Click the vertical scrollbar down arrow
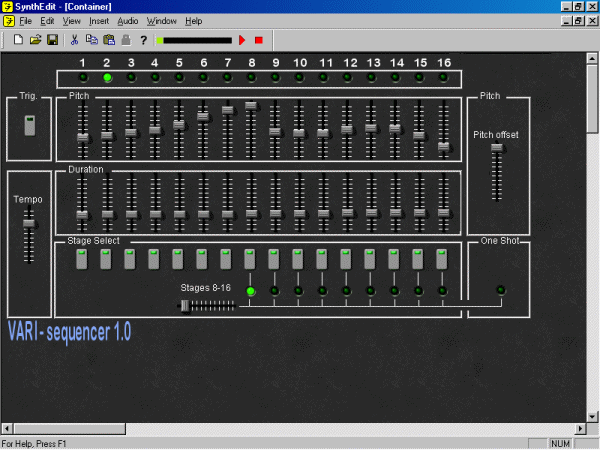 click(592, 416)
